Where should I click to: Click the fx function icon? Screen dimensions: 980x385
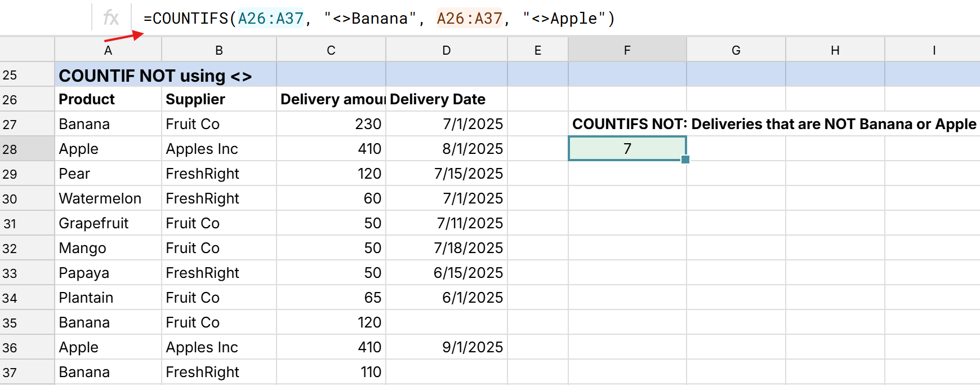[110, 17]
